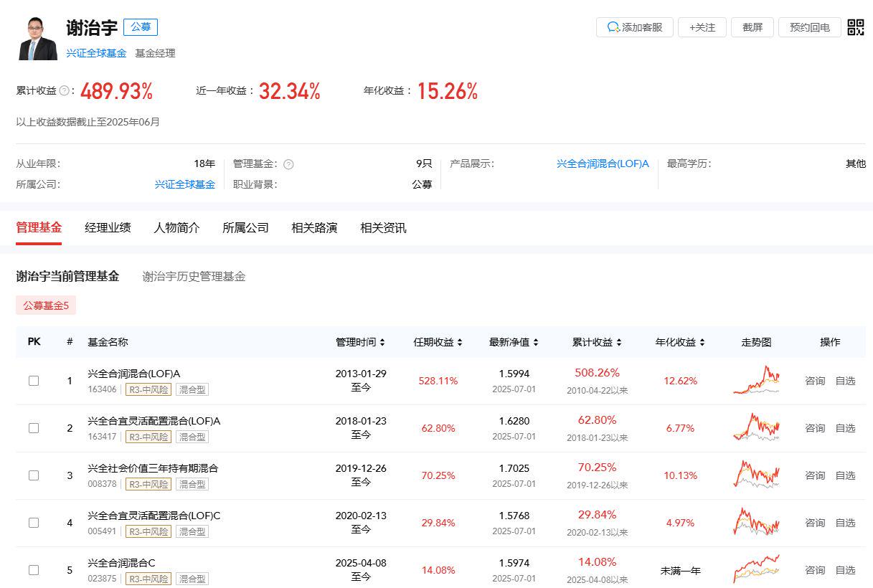The width and height of the screenshot is (873, 588).
Task: Tick the PK checkbox for 兴全社会价值三年持有期混合
Action: (34, 475)
